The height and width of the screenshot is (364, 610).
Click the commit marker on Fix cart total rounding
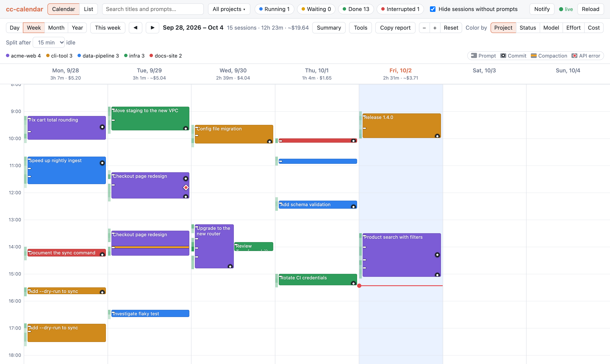pos(102,127)
